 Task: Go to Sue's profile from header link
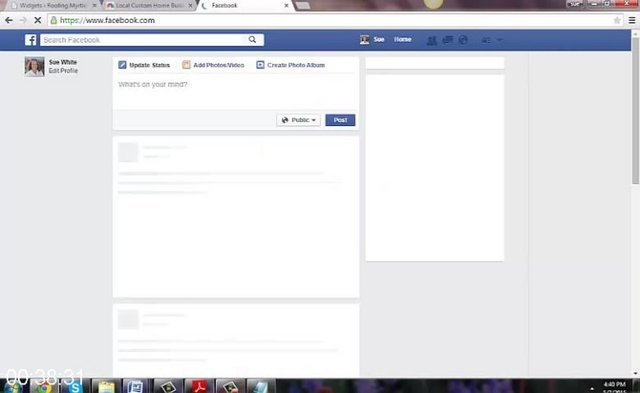[379, 40]
